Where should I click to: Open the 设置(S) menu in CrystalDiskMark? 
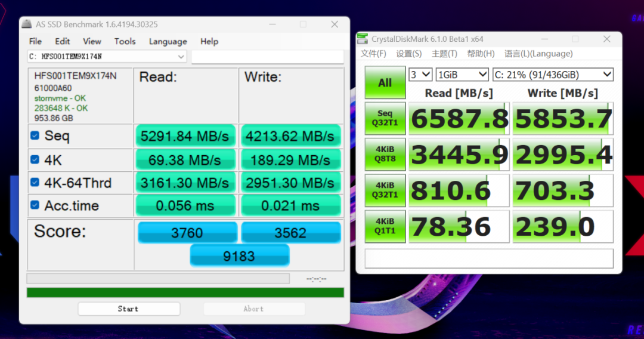tap(408, 54)
